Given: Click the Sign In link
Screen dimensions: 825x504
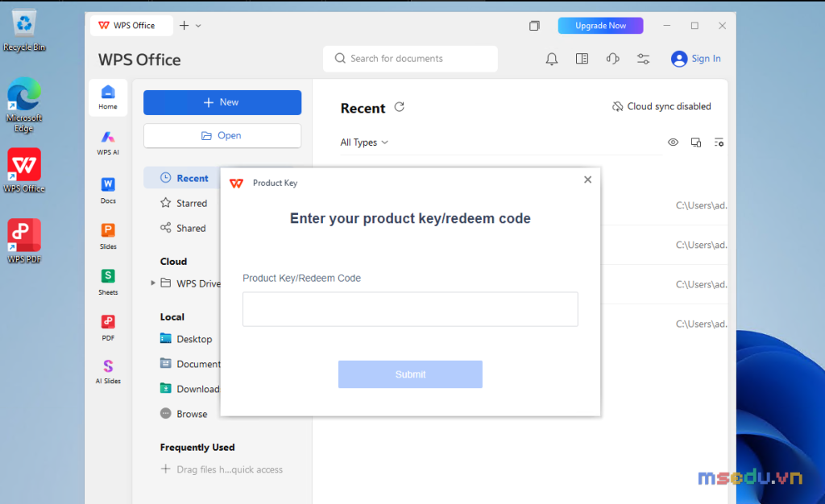Looking at the screenshot, I should click(695, 58).
